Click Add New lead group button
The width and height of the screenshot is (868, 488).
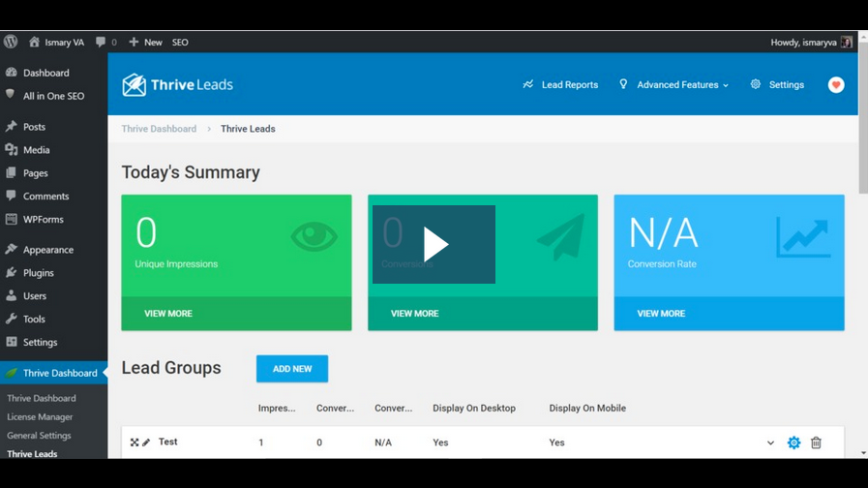coord(292,369)
